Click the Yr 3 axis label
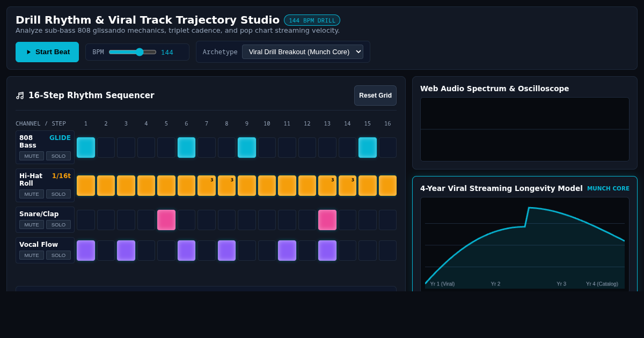This screenshot has width=644, height=338. click(561, 284)
